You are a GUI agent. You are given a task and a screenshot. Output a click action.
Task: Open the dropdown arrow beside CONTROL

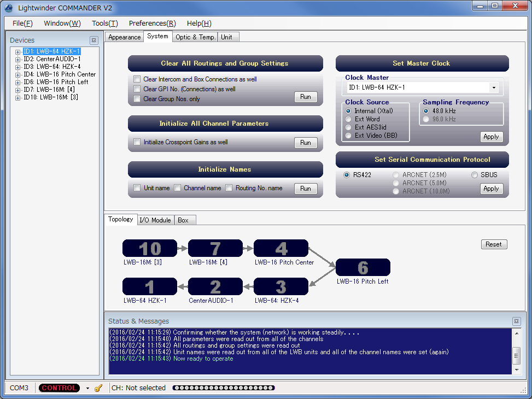click(87, 388)
